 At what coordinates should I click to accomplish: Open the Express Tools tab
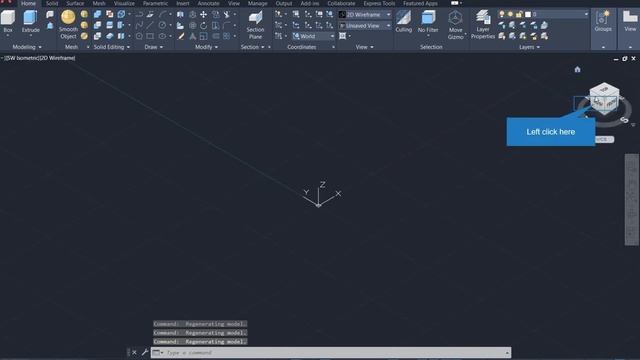379,3
